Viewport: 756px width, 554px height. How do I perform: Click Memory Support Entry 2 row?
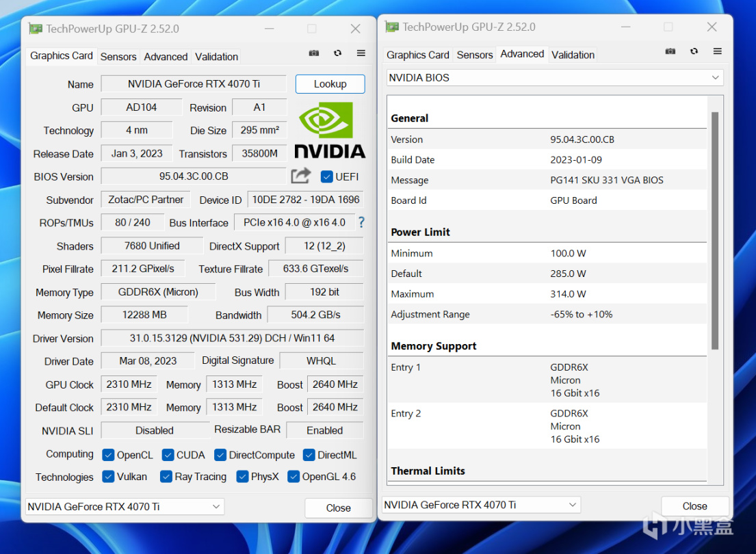(547, 426)
